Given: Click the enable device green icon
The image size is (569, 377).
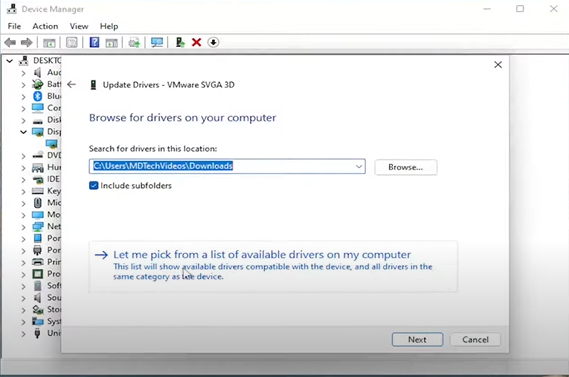Looking at the screenshot, I should (180, 42).
